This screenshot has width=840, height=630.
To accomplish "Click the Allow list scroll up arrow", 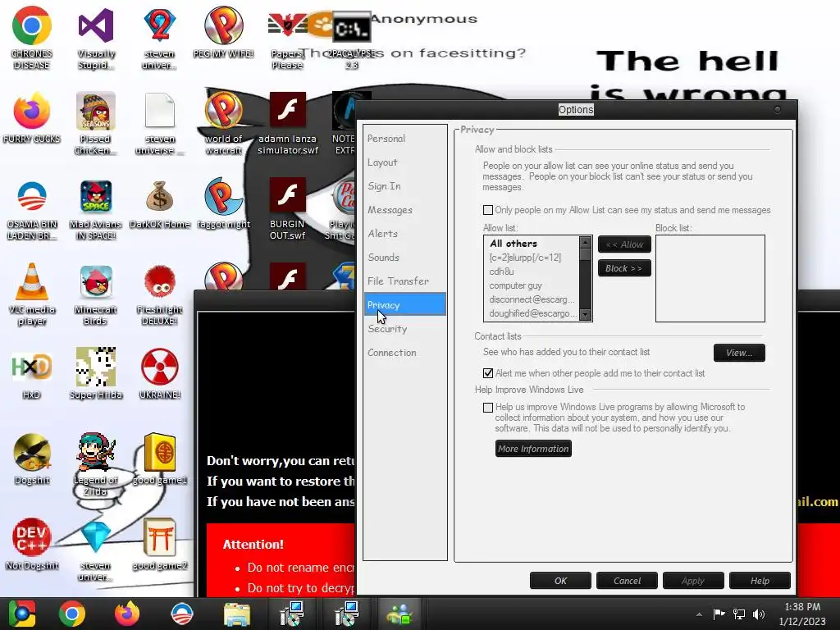I will (x=586, y=243).
